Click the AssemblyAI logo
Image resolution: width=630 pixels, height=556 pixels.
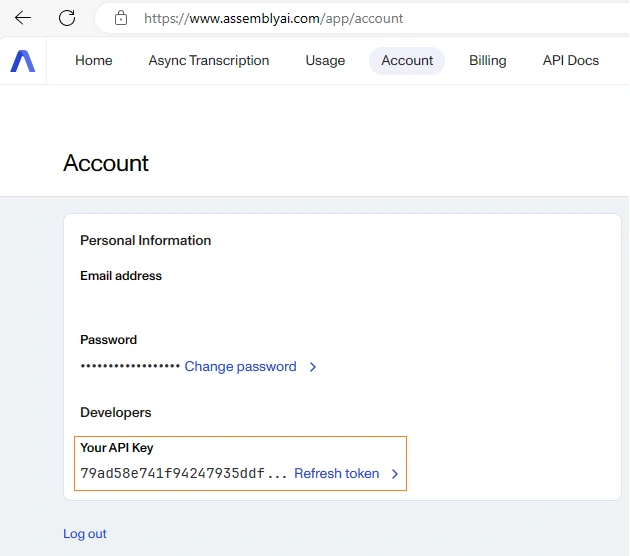click(22, 61)
